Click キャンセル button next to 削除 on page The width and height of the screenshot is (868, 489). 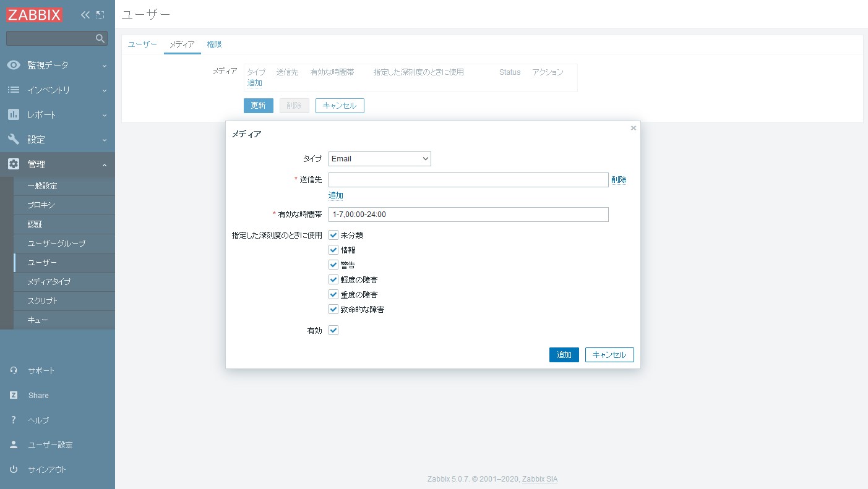tap(340, 106)
